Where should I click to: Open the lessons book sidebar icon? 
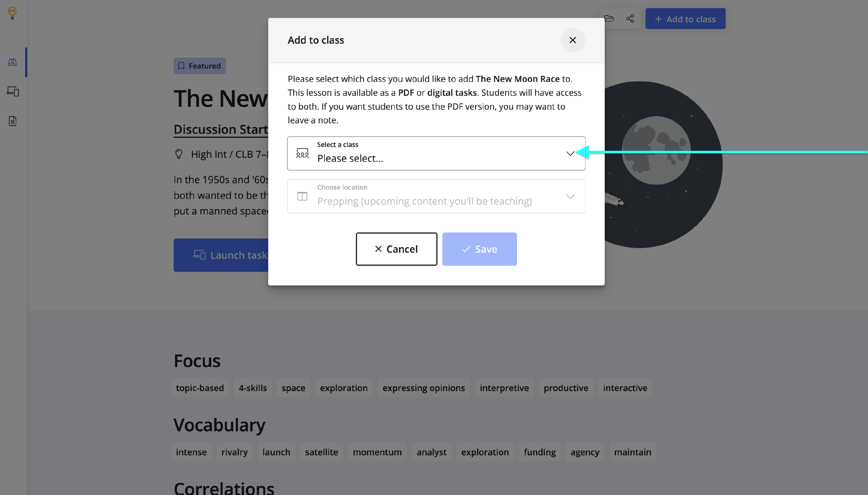(x=12, y=62)
